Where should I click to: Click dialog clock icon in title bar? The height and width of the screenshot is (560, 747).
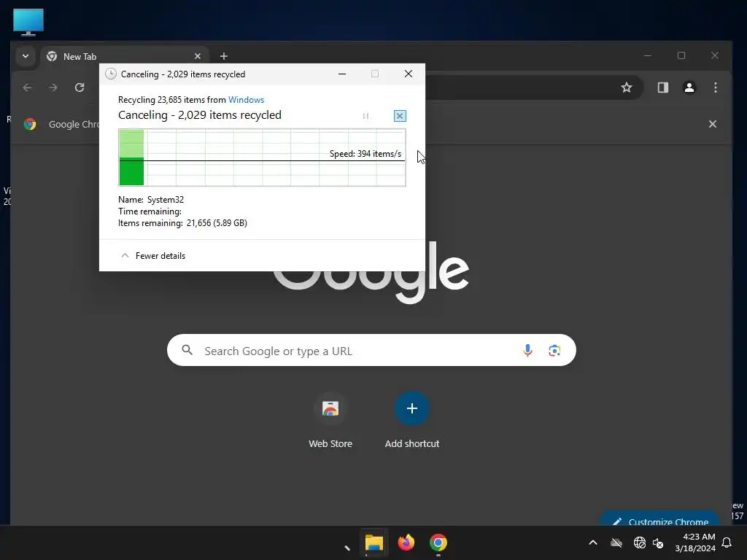(111, 74)
